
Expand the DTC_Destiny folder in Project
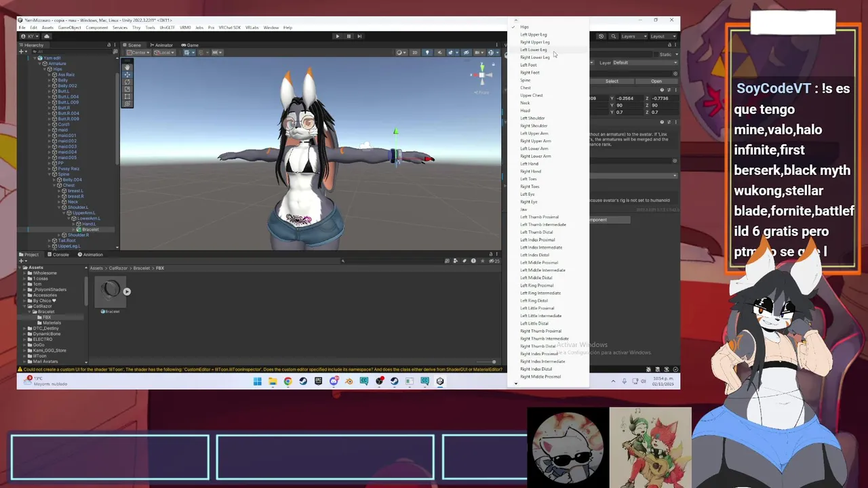[25, 328]
